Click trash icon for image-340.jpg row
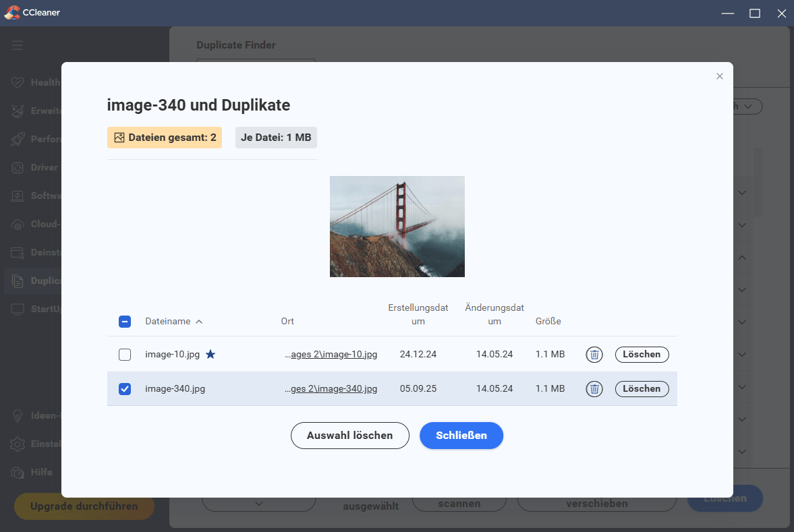This screenshot has height=532, width=794. [594, 389]
